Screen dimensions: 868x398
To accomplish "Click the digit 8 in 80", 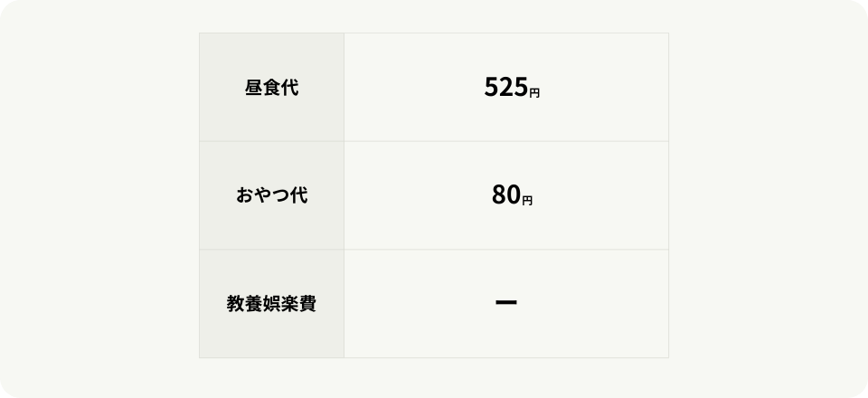I will 499,195.
